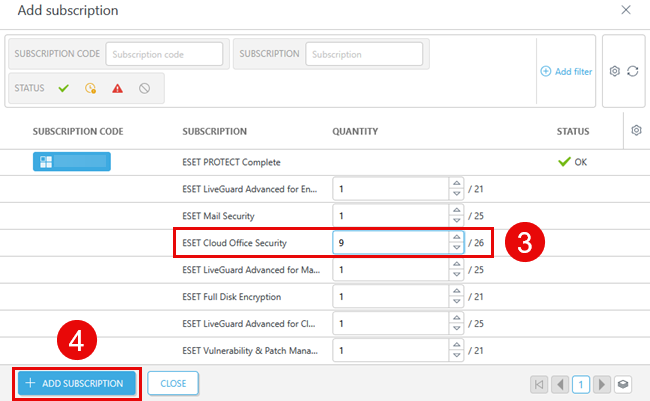Click in the Subscription filter field
The height and width of the screenshot is (401, 650).
pos(364,54)
